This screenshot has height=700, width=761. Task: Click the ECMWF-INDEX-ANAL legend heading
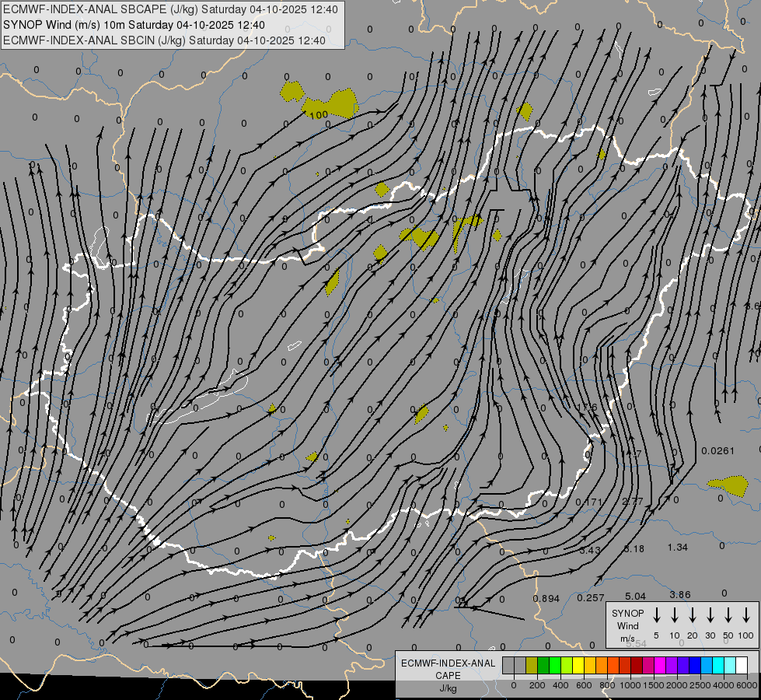[448, 663]
